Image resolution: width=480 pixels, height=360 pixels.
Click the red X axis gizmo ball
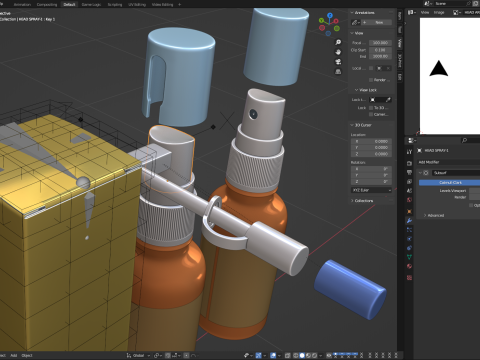[x=336, y=21]
